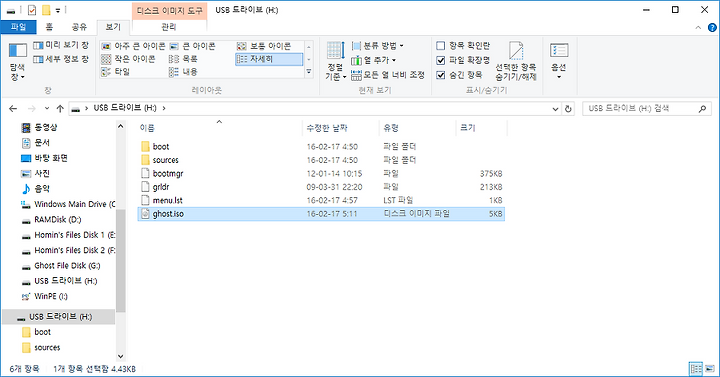
Task: Click the navigation pane vertical scrollbar
Action: click(120, 261)
